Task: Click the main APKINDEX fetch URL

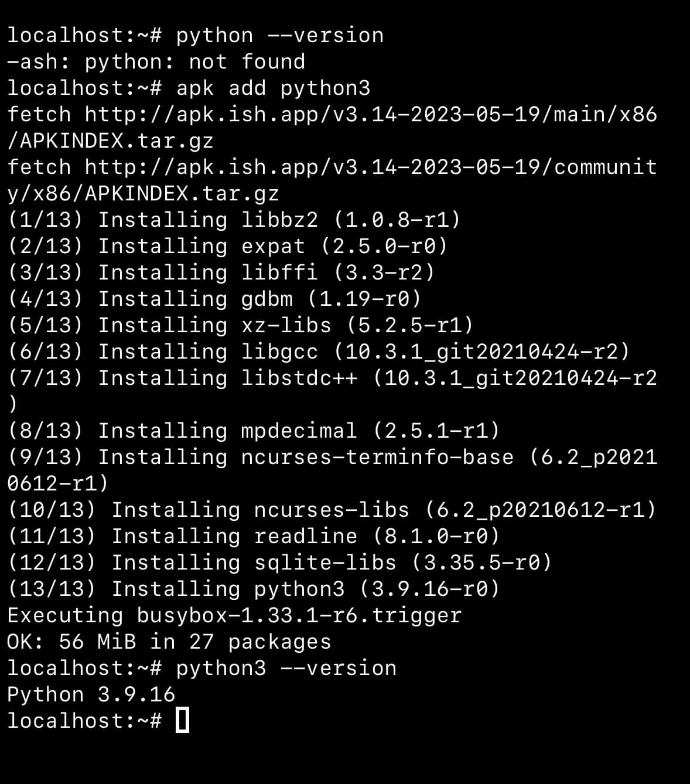Action: coord(370,114)
